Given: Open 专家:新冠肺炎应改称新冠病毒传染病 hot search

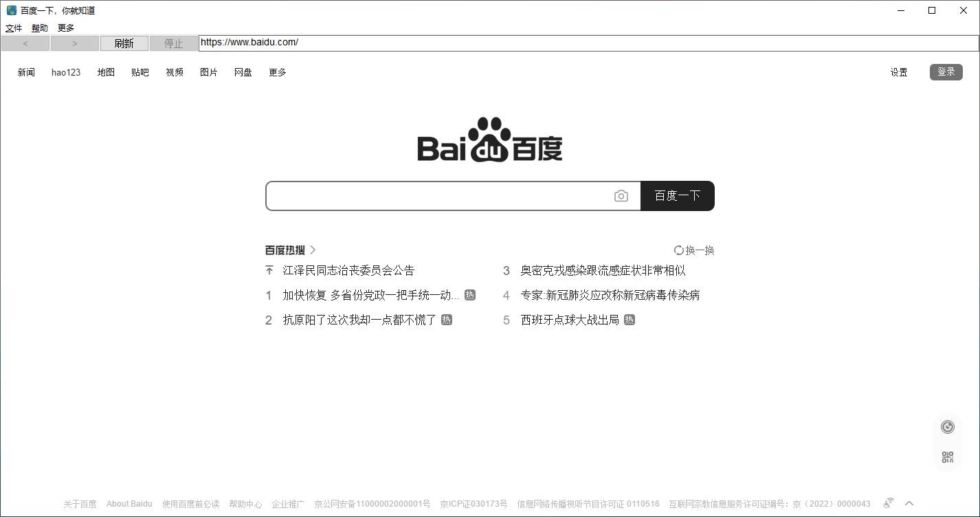Looking at the screenshot, I should tap(610, 295).
